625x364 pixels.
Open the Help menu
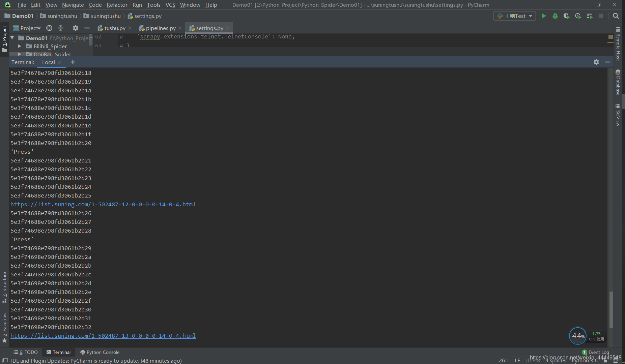tap(211, 5)
